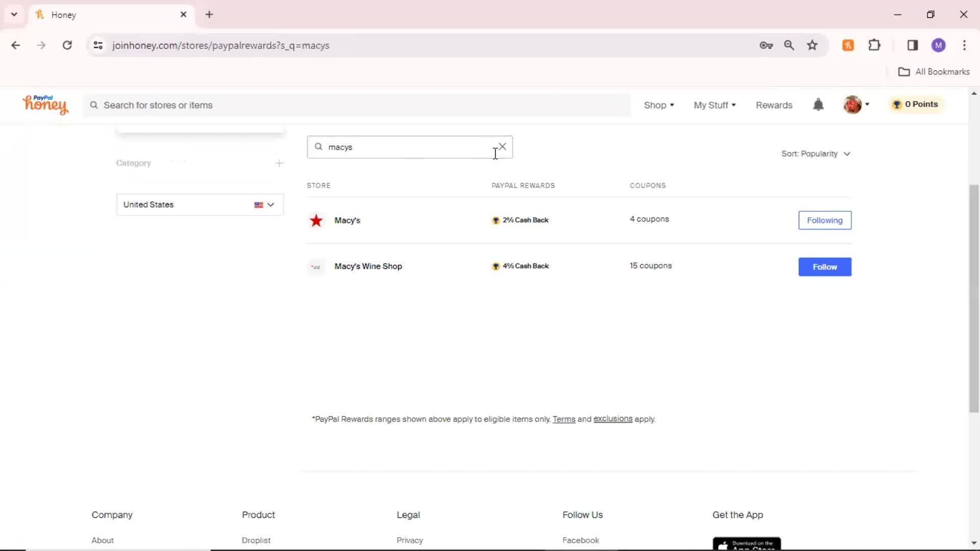Open the United States country dropdown
Viewport: 980px width, 551px height.
point(200,205)
